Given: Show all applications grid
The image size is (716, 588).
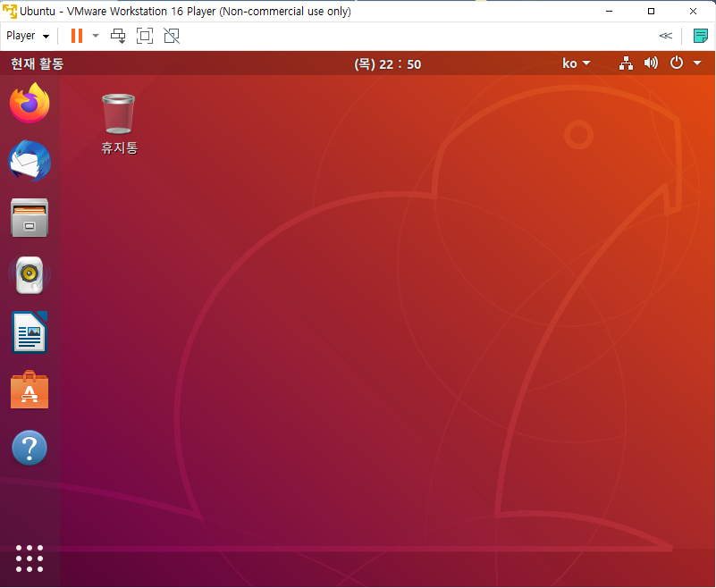Looking at the screenshot, I should tap(29, 559).
